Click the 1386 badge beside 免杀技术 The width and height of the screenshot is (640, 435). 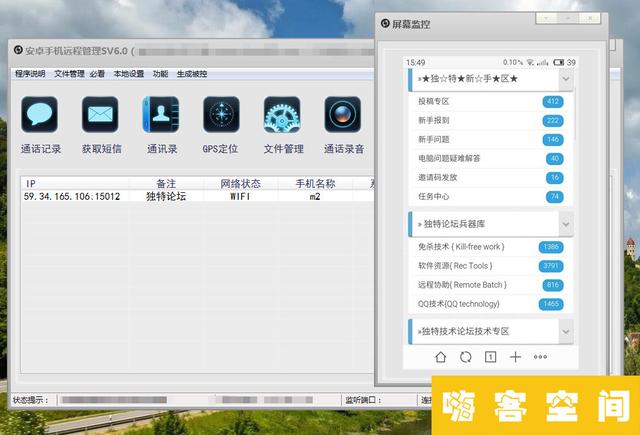(551, 247)
